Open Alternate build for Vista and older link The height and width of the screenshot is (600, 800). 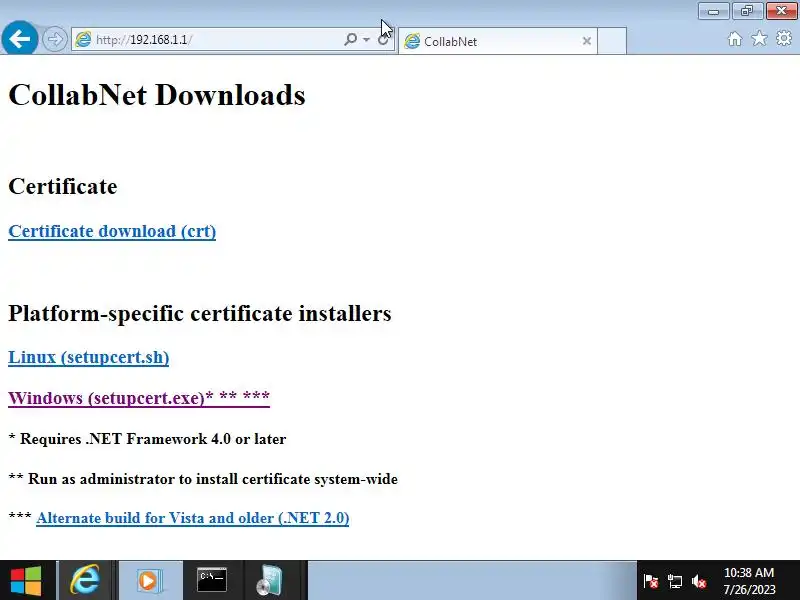193,518
